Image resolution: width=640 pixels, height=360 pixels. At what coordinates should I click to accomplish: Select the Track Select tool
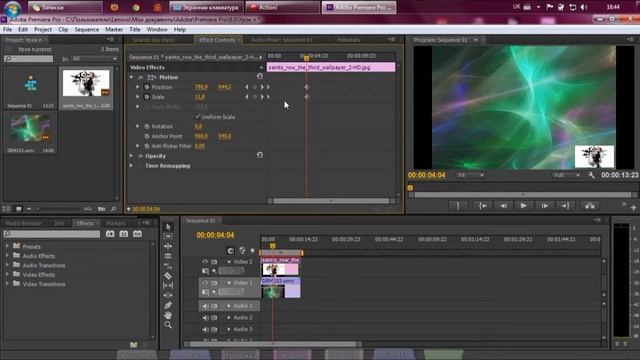coord(168,236)
